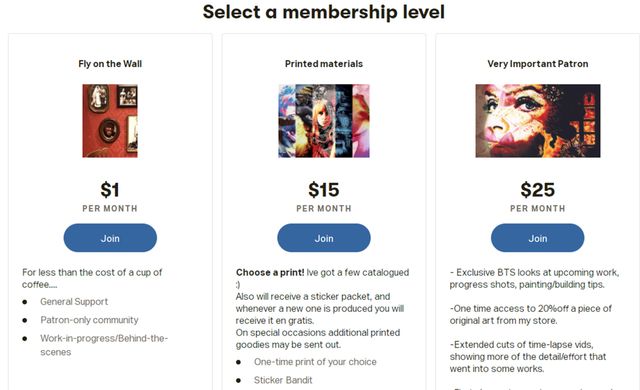The image size is (640, 390).
Task: Select the $25 price label
Action: [538, 190]
